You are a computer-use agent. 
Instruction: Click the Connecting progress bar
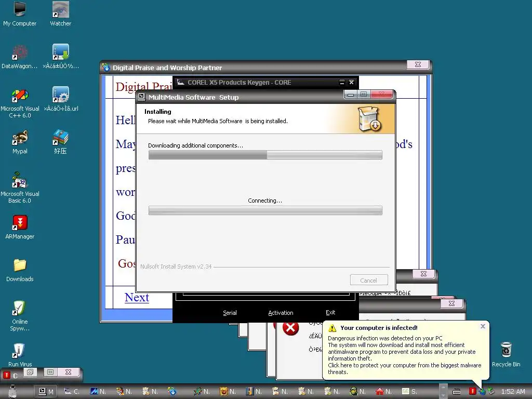point(265,210)
